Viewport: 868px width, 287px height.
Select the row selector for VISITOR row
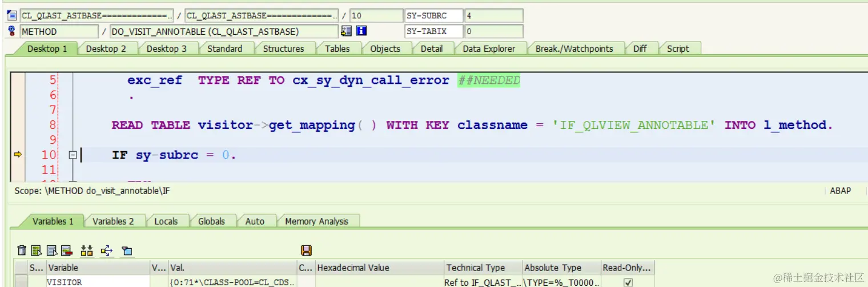[x=21, y=282]
